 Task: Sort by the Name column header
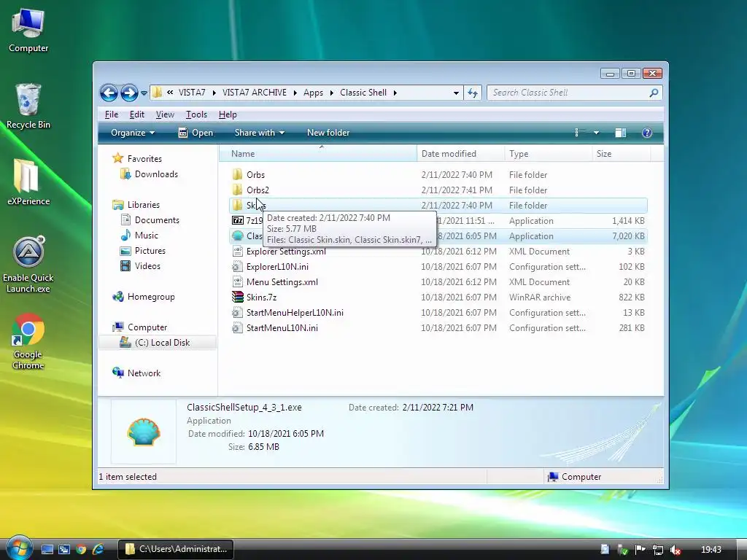tap(318, 154)
